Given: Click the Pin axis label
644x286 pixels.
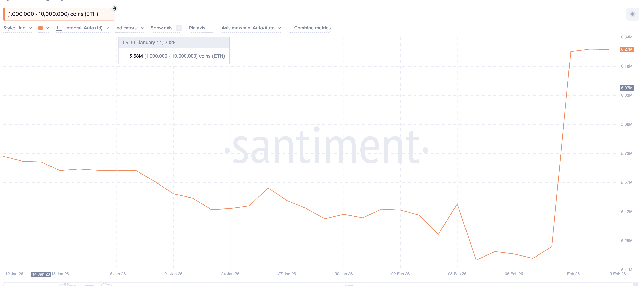Looking at the screenshot, I should click(197, 28).
